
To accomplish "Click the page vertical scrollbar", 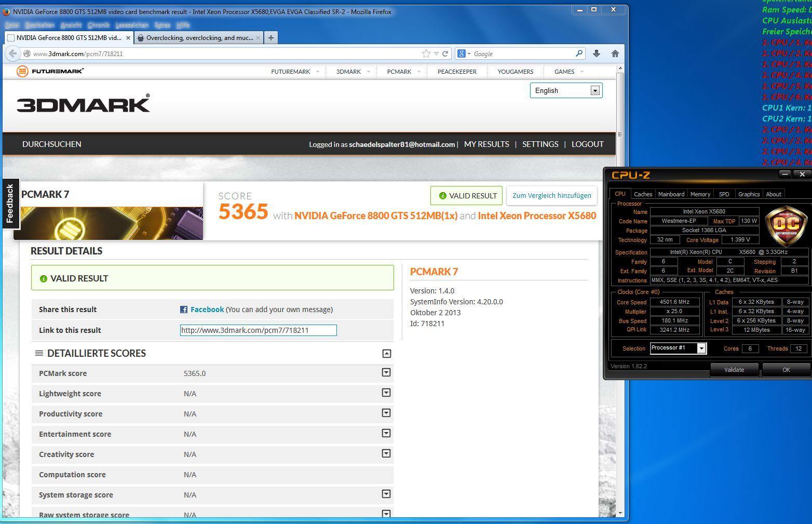I will pos(620,291).
